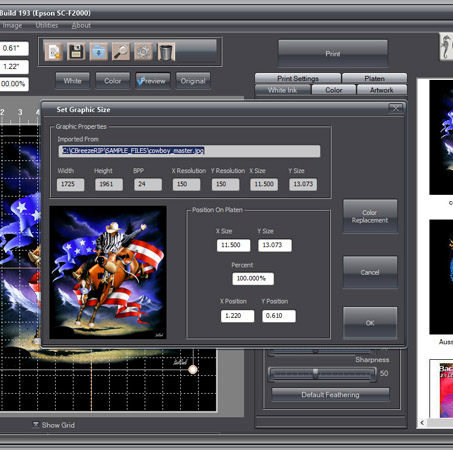This screenshot has width=453, height=450.
Task: Click the trash can delete icon
Action: pos(166,52)
